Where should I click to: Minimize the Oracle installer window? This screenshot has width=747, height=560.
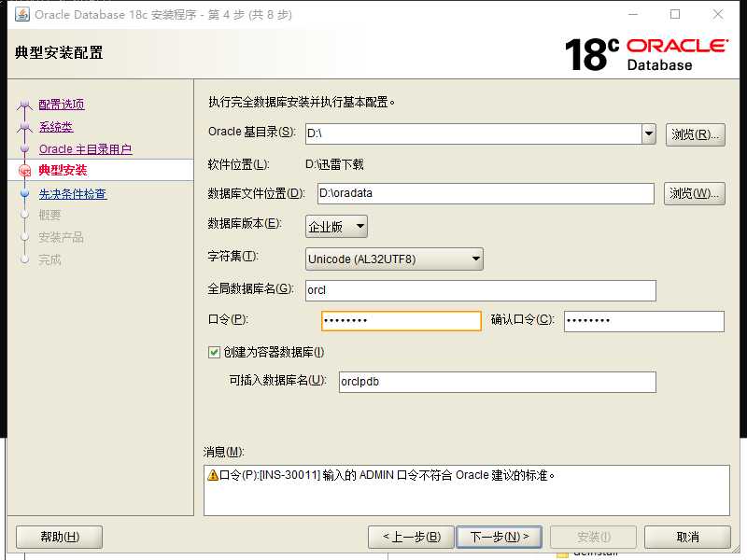[x=633, y=14]
